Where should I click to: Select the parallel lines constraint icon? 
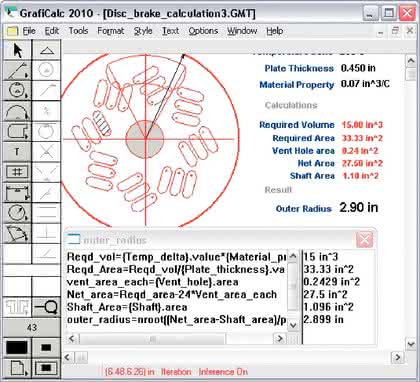click(x=47, y=213)
